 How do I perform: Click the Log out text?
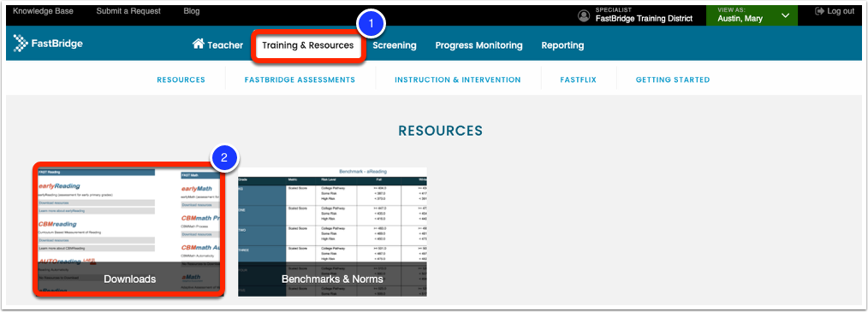(841, 11)
